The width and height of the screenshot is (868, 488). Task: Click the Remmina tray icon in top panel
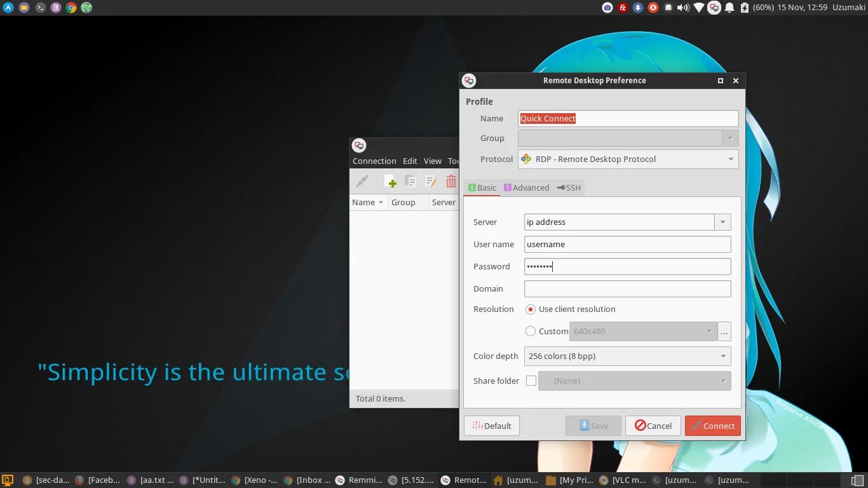[x=714, y=8]
